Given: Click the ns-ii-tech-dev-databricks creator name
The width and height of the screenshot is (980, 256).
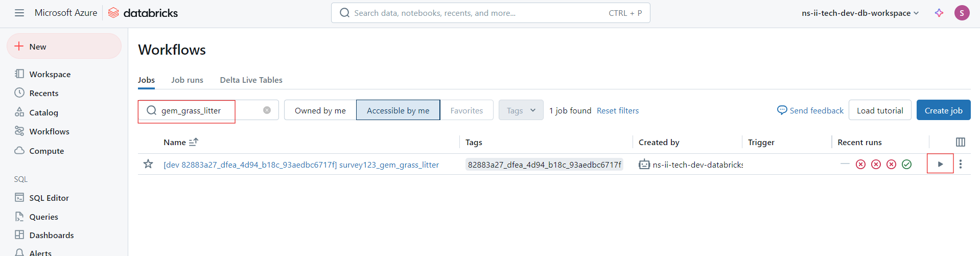Looking at the screenshot, I should click(x=697, y=165).
